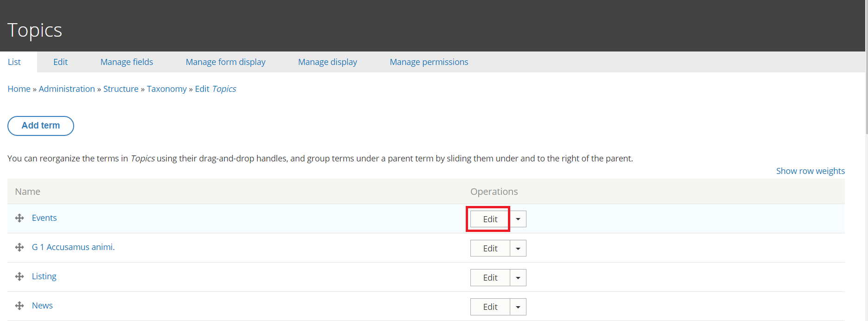This screenshot has height=321, width=868.
Task: Expand the Listing row operations dropdown
Action: point(518,277)
